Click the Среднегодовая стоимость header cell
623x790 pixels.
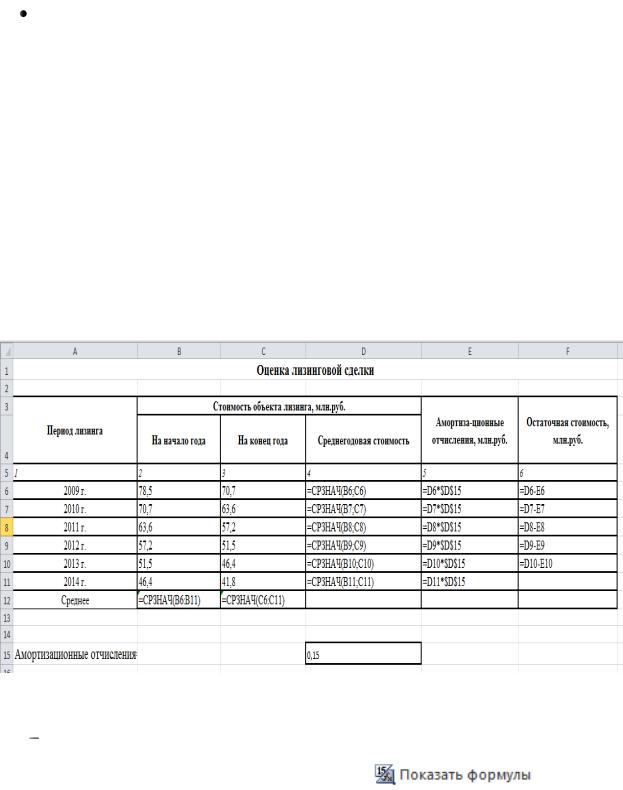coord(363,440)
